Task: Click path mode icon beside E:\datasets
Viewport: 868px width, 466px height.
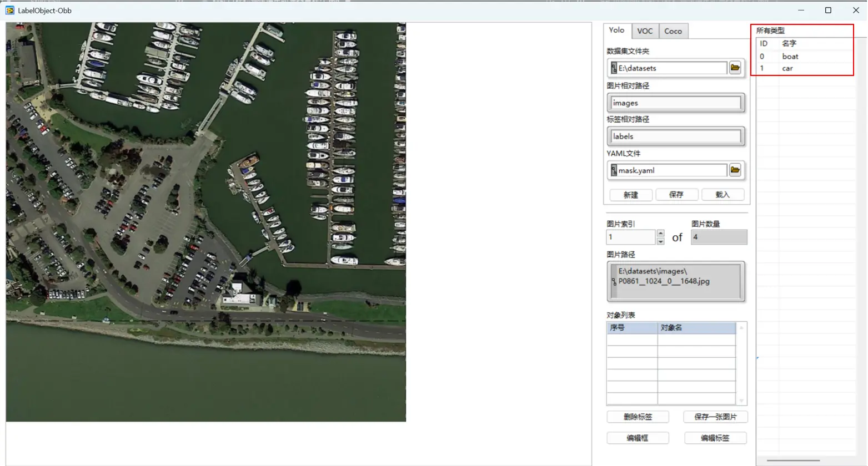Action: click(x=614, y=68)
